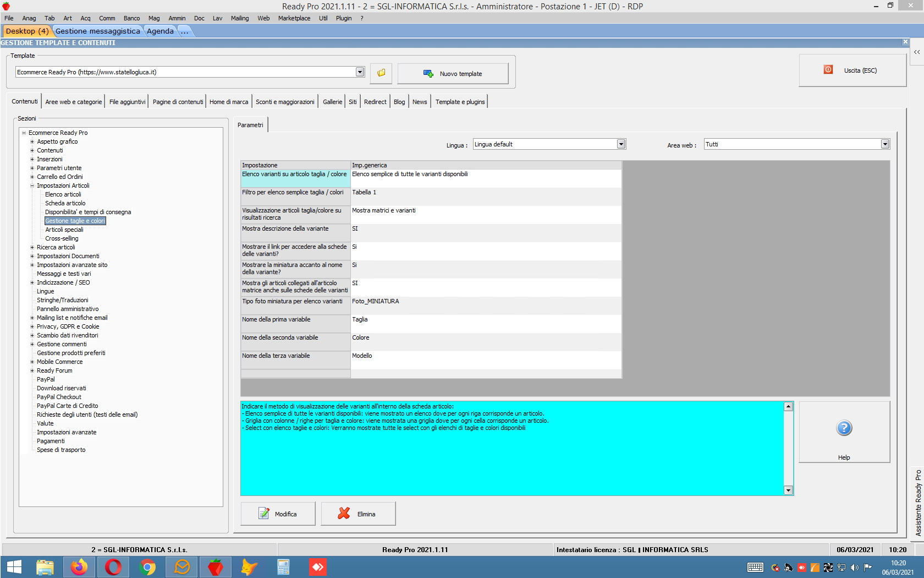Open the fox application in taskbar
The width and height of the screenshot is (924, 578).
click(250, 567)
